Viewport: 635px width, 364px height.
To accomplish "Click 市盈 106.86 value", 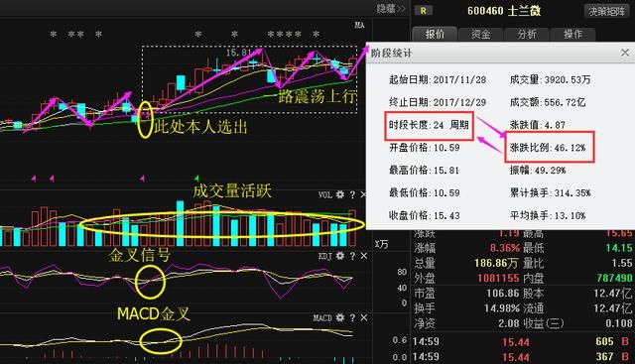I will (x=466, y=294).
